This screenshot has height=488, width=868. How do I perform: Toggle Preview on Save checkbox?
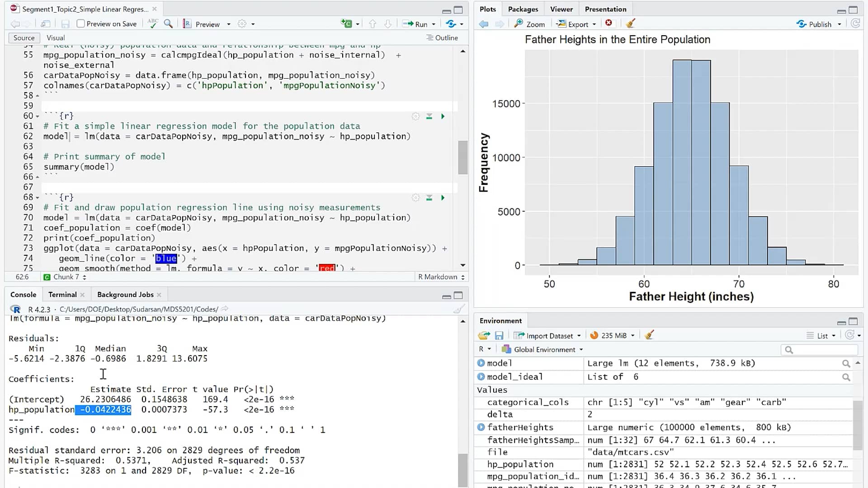coord(80,24)
